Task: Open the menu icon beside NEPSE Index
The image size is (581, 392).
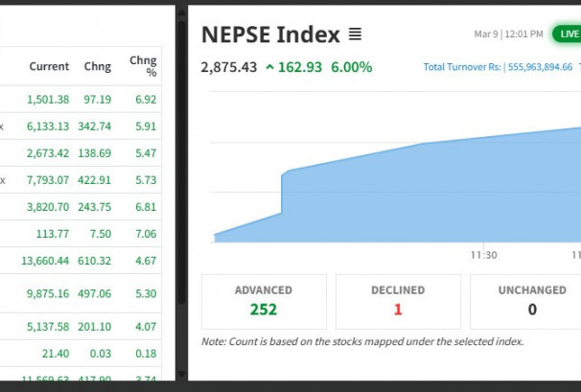Action: click(x=355, y=35)
